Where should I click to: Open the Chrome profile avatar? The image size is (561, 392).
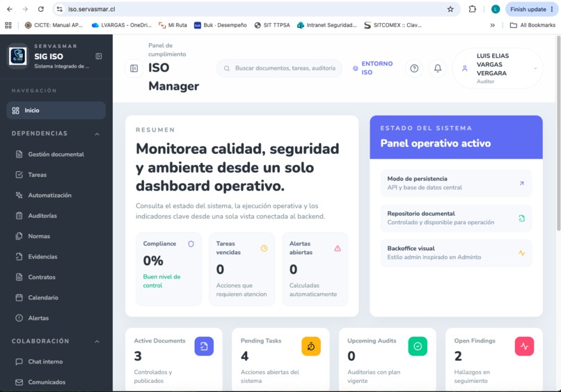click(x=495, y=9)
